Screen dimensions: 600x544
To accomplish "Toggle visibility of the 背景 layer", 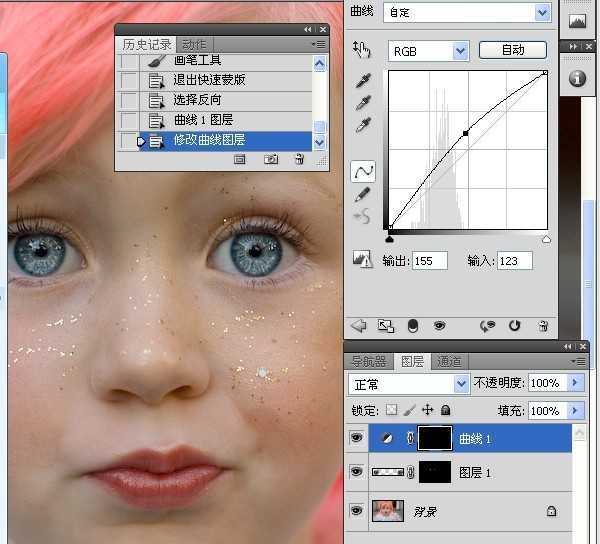I will [x=356, y=510].
